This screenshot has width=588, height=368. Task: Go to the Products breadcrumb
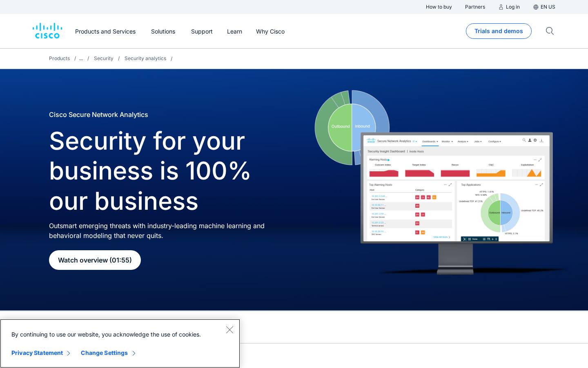click(59, 58)
